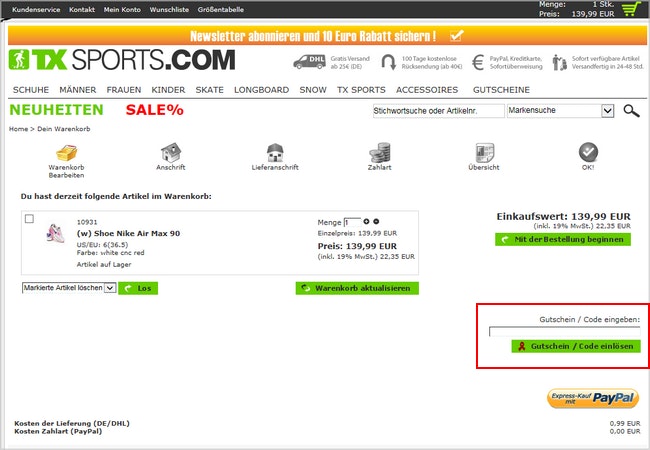Viewport: 650px width, 450px height.
Task: Tick the checkbox beside article 10931
Action: [29, 219]
